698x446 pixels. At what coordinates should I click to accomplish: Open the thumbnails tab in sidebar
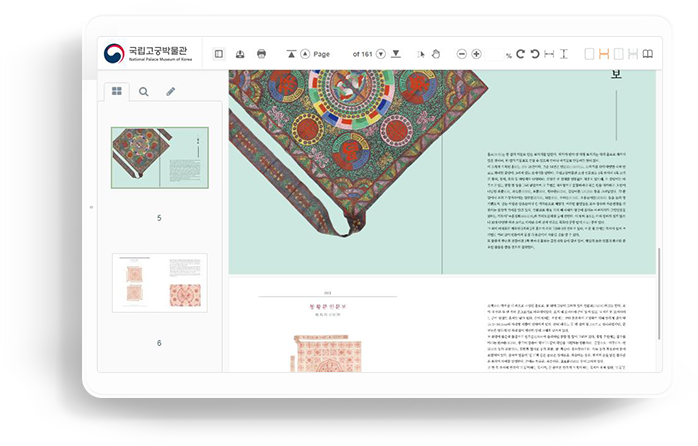117,91
